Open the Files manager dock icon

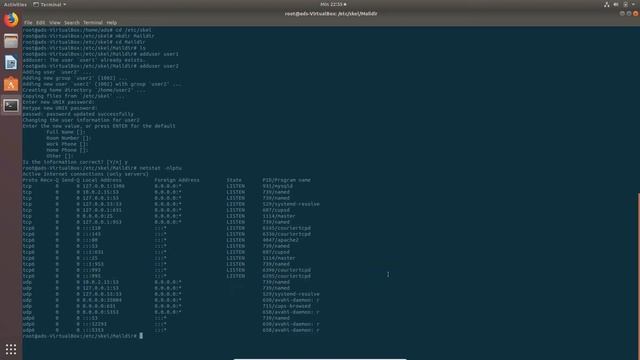(11, 41)
